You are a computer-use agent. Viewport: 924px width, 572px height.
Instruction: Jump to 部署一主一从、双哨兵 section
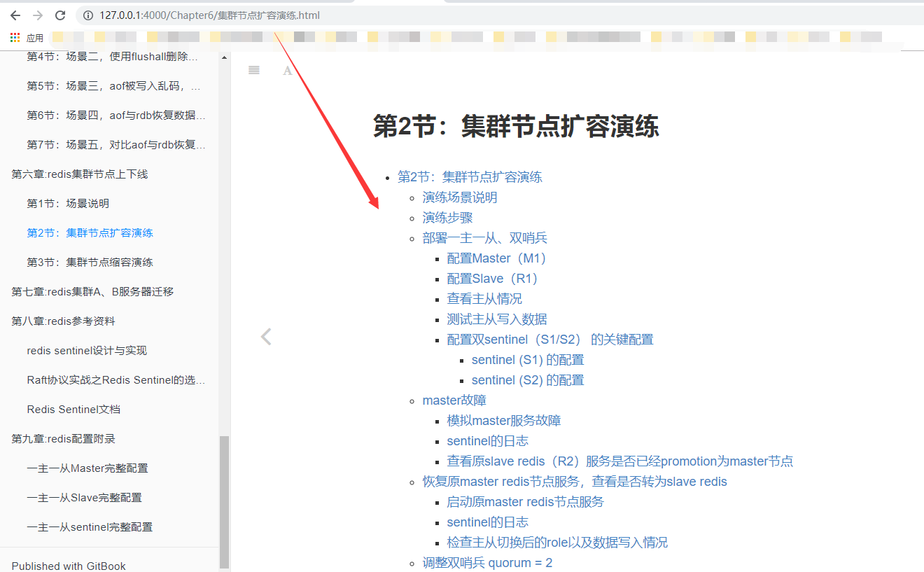(484, 238)
